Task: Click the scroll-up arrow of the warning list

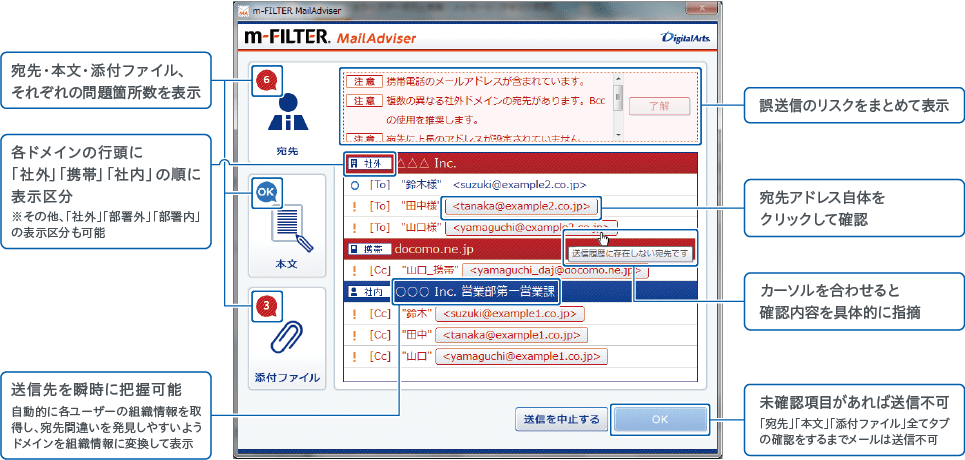Action: pyautogui.click(x=618, y=79)
